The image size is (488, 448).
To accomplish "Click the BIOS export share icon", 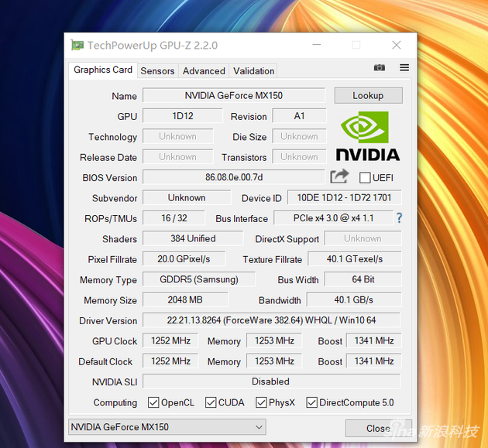I will [339, 176].
